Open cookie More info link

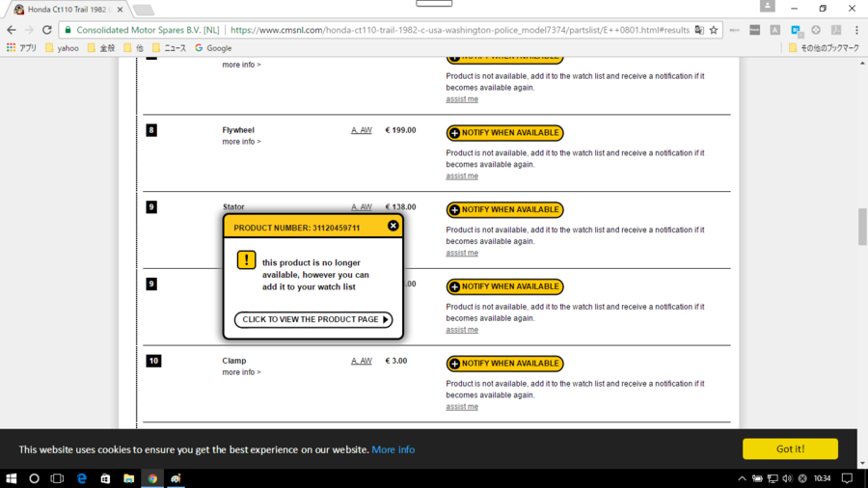[x=393, y=449]
